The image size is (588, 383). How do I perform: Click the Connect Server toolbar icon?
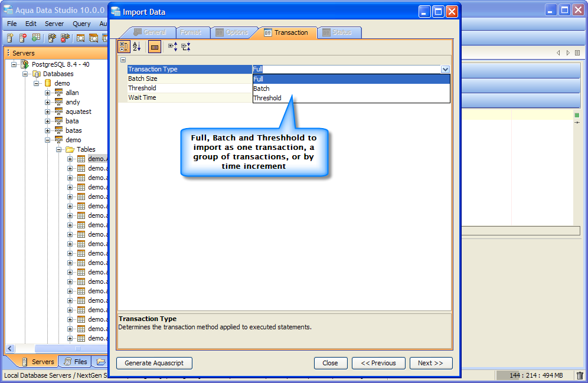point(52,38)
